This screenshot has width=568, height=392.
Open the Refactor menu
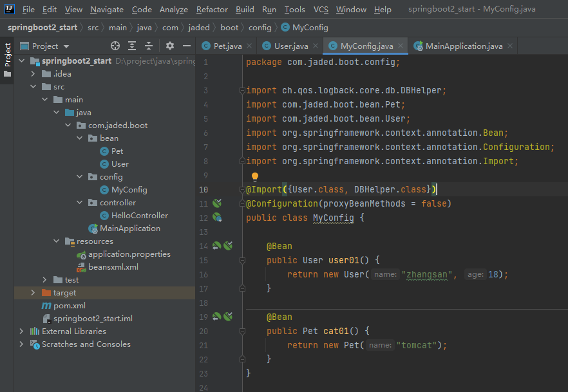pyautogui.click(x=212, y=10)
